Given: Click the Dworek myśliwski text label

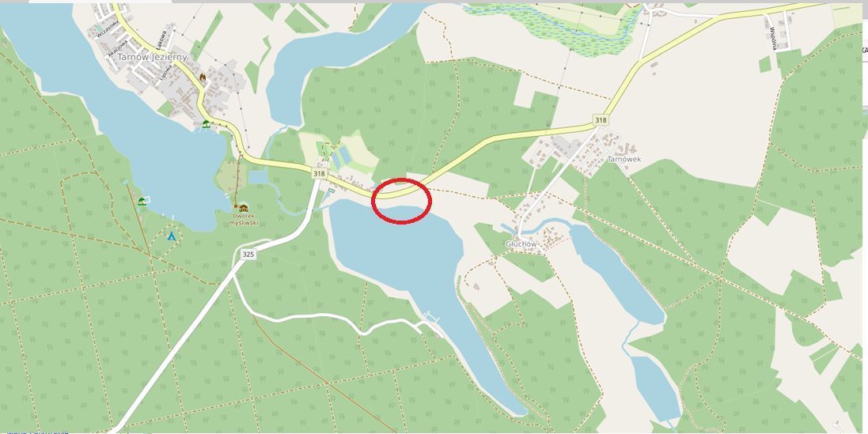Looking at the screenshot, I should pos(244,220).
